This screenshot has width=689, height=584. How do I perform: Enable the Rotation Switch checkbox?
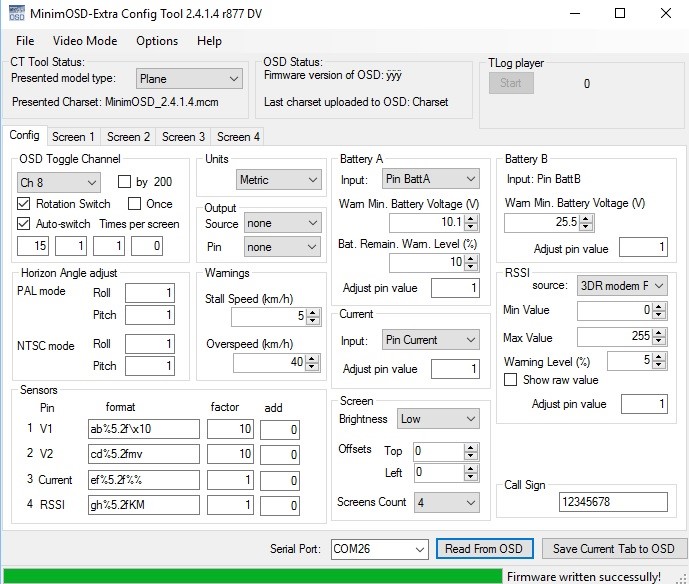(x=25, y=204)
